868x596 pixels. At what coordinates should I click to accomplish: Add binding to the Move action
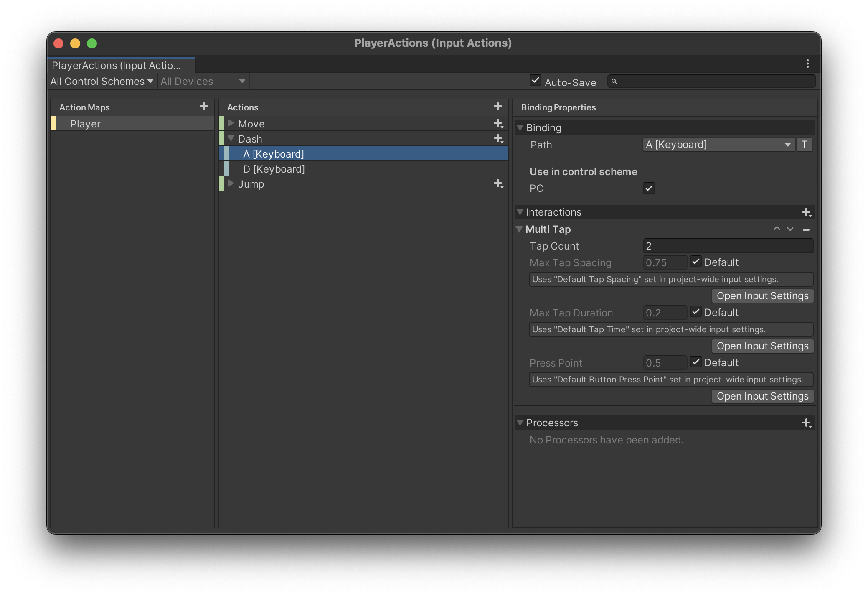pos(498,124)
